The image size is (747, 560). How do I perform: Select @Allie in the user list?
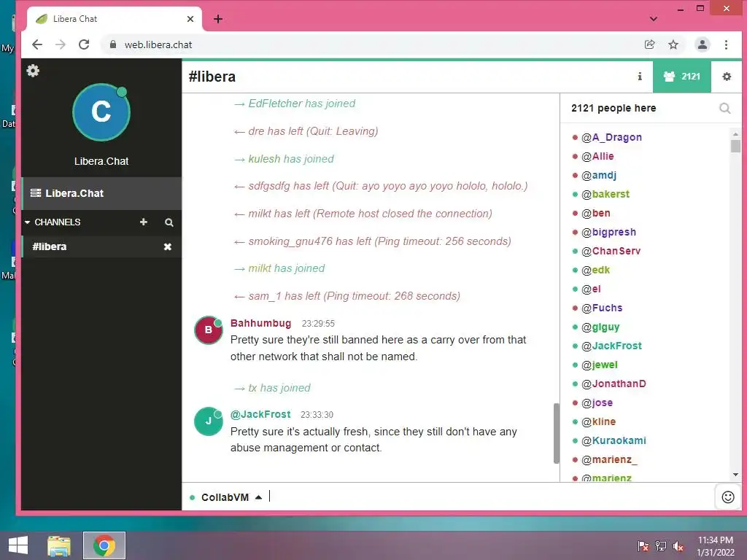[597, 156]
